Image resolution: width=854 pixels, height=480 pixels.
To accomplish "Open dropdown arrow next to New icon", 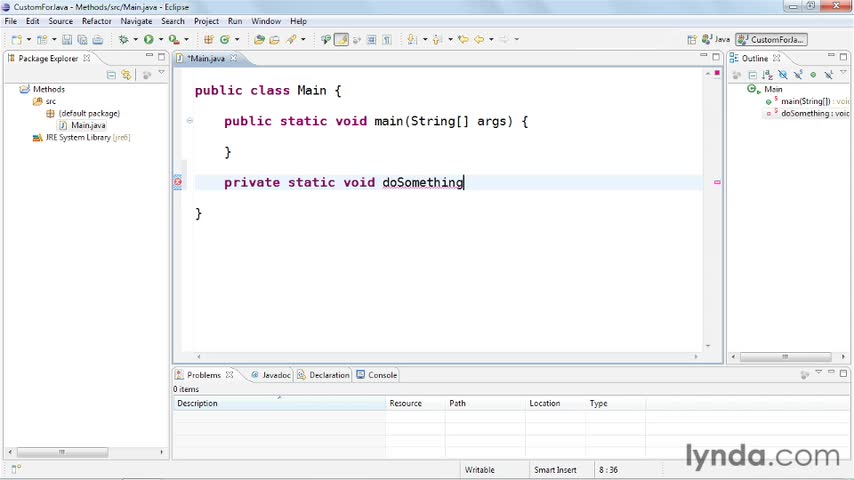I will 29,39.
